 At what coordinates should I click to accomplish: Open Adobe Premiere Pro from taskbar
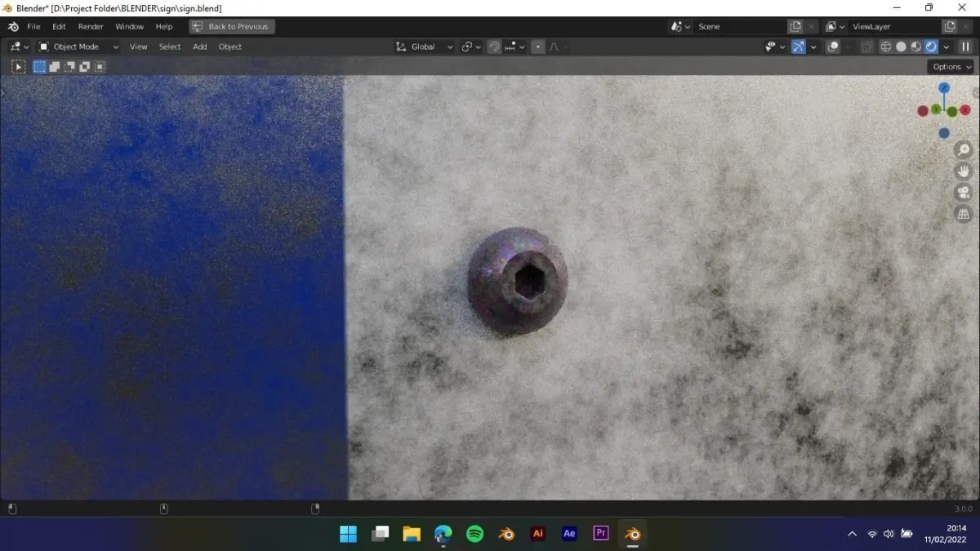(601, 534)
